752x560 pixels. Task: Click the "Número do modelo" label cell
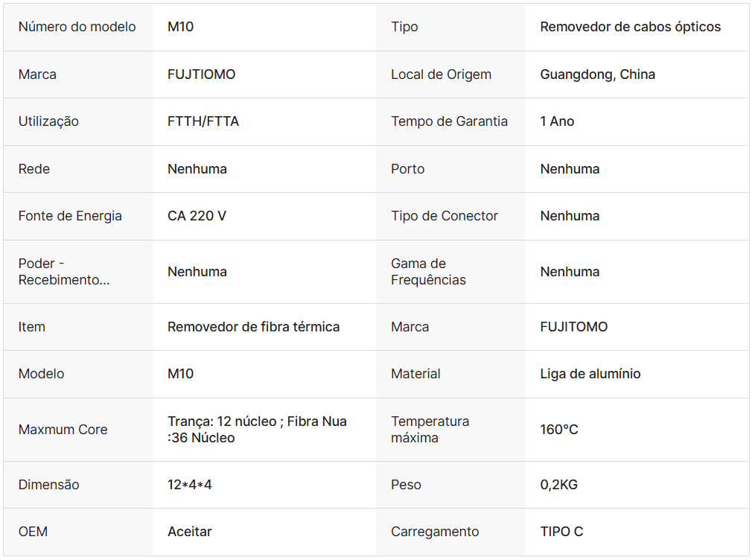[x=77, y=27]
